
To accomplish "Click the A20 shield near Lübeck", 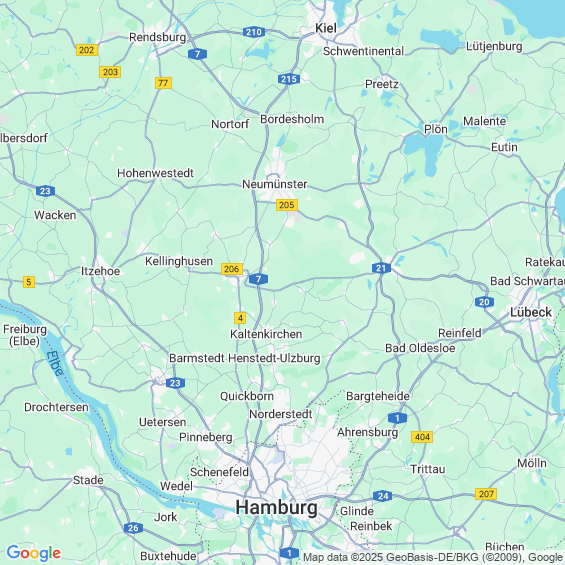I will 484,302.
